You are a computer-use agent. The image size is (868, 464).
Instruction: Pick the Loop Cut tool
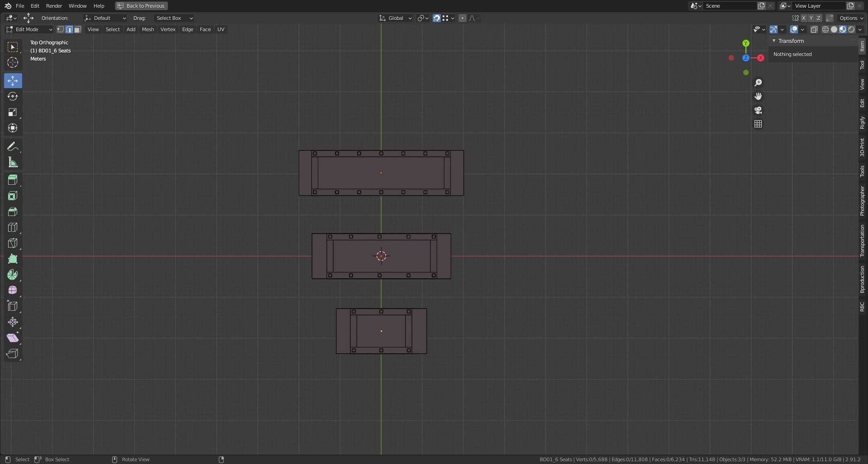[x=13, y=228]
